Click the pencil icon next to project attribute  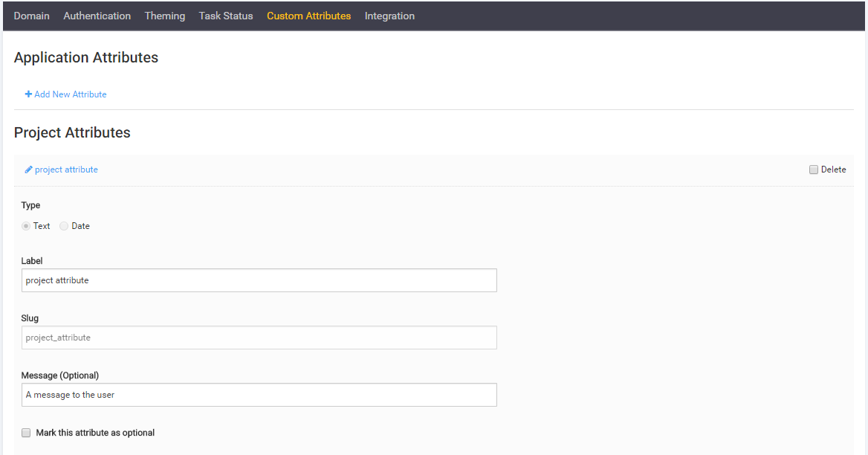(x=28, y=170)
